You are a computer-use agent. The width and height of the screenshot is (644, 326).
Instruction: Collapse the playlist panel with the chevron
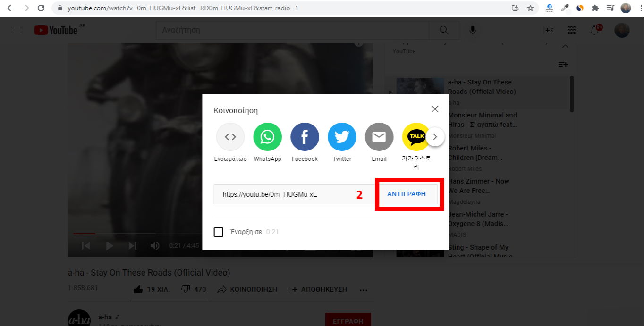click(565, 47)
